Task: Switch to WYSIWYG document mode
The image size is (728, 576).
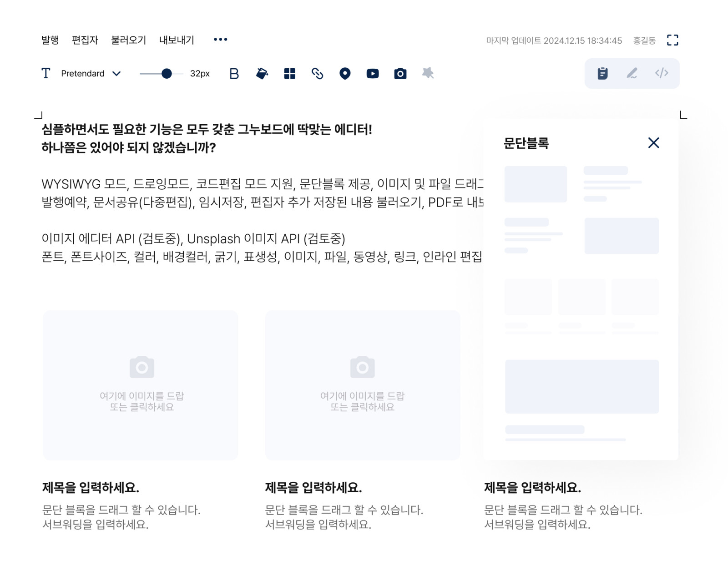Action: click(602, 73)
